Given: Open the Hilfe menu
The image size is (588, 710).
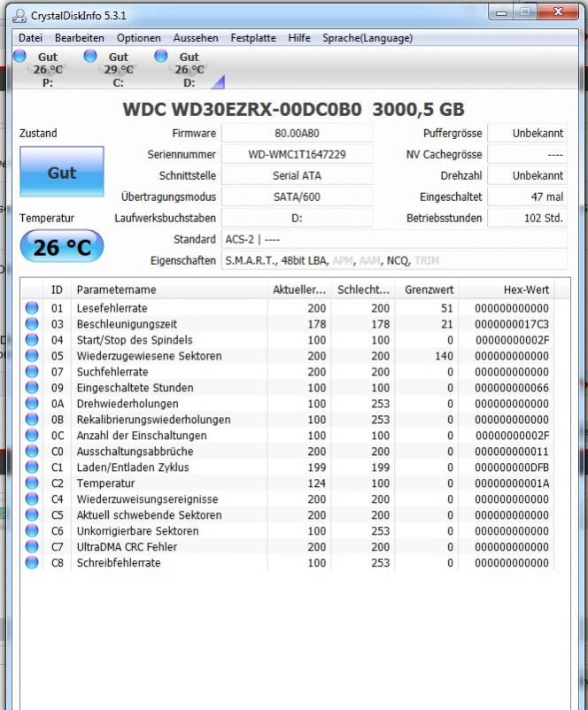Looking at the screenshot, I should click(x=299, y=38).
